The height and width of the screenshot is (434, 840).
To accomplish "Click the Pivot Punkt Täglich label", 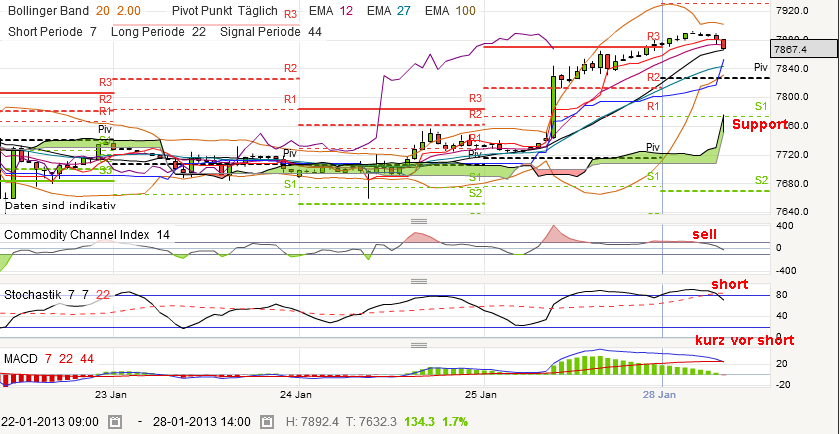I will (226, 11).
